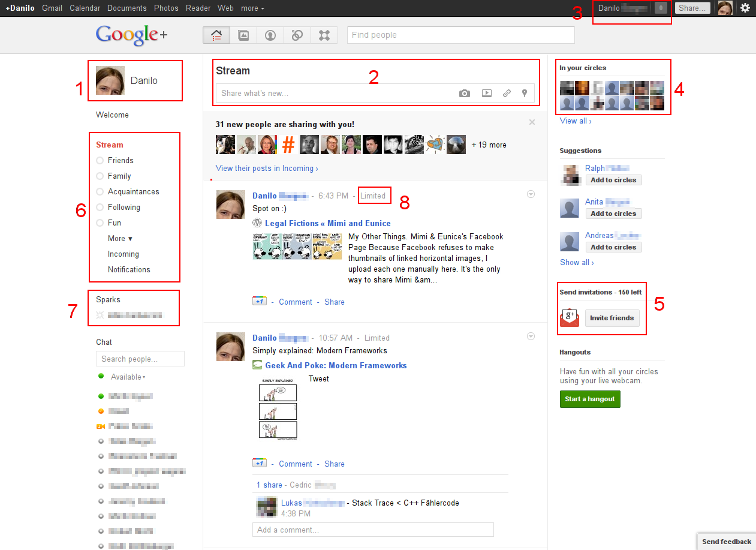Open the Welcome link in sidebar
Screen dimensions: 756x550
click(112, 115)
